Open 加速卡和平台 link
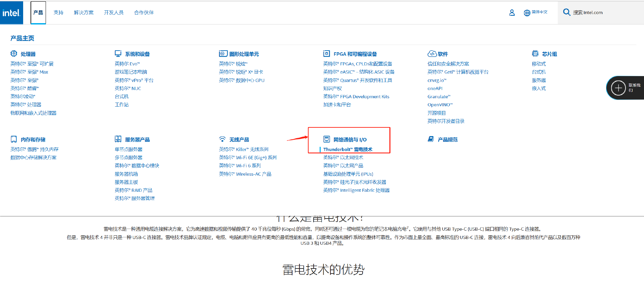This screenshot has height=295, width=644. point(337,105)
